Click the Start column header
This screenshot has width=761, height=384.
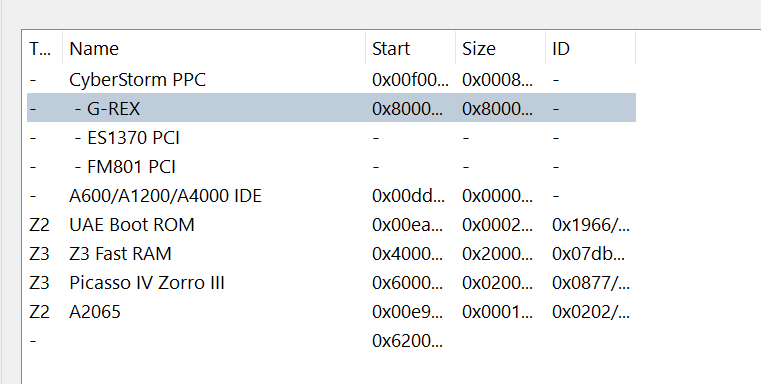411,49
